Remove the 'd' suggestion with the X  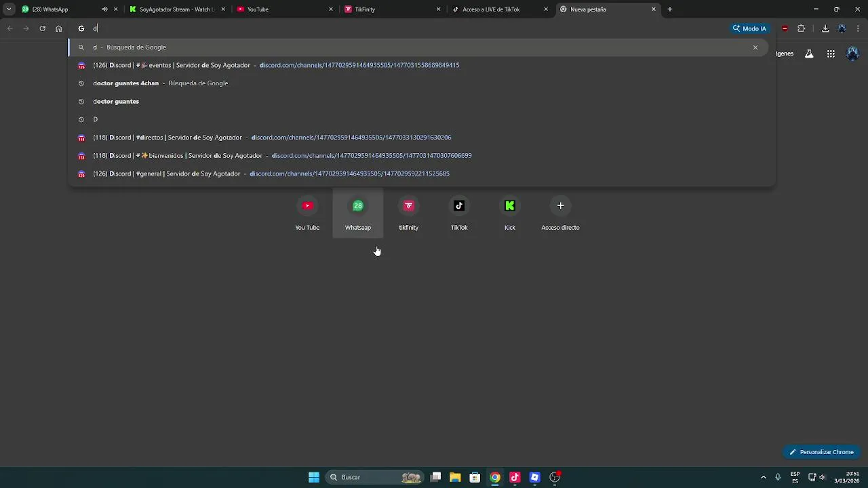pyautogui.click(x=755, y=47)
